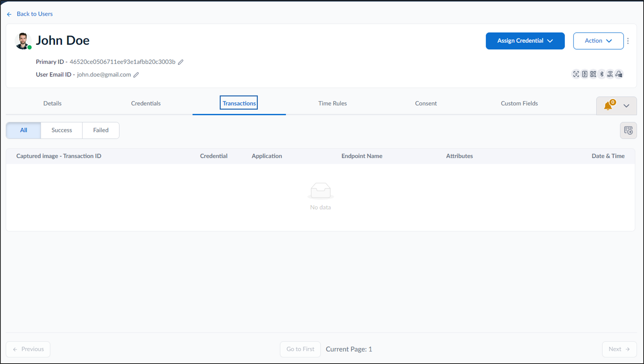
Task: Edit the Primary ID with pencil icon
Action: click(x=181, y=62)
